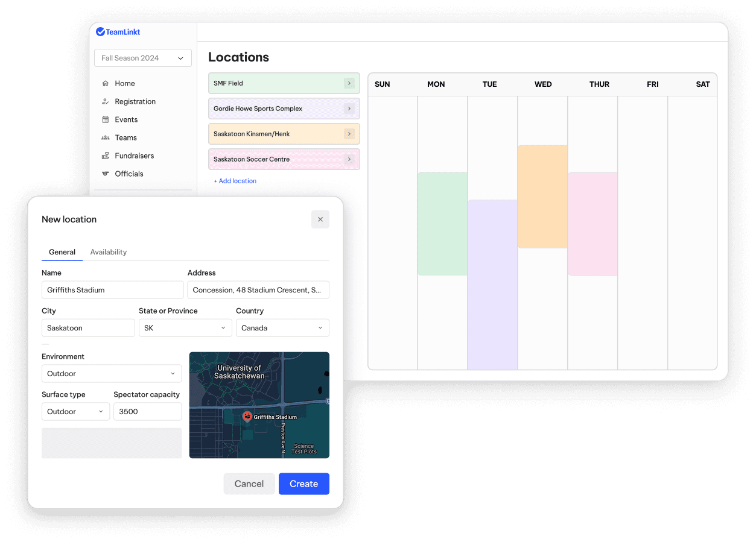Switch to the Availability tab

108,252
